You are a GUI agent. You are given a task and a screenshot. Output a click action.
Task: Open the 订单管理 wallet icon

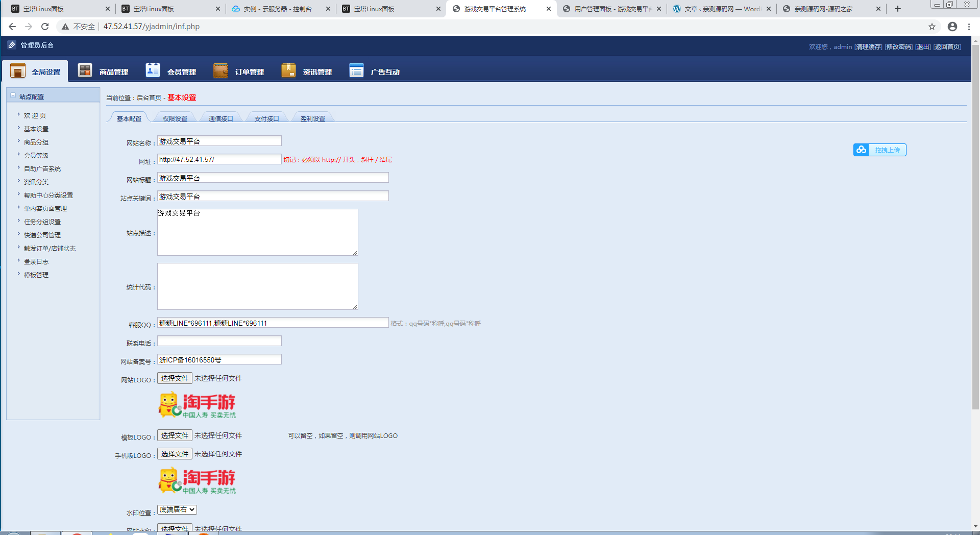click(x=220, y=70)
